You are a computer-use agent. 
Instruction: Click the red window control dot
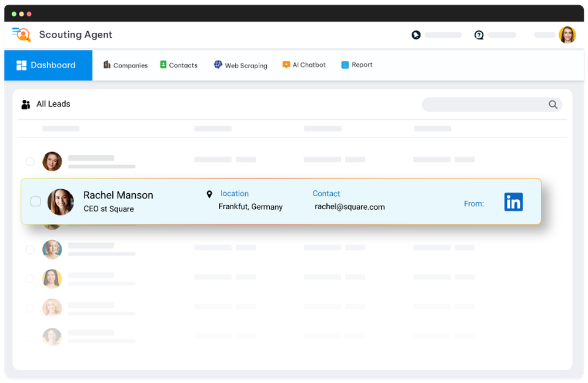(x=29, y=14)
